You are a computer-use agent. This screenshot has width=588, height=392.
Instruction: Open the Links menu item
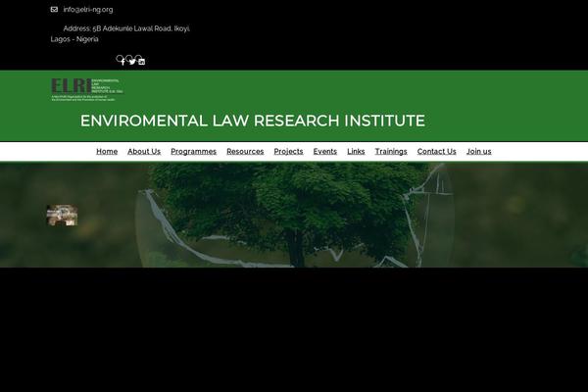[x=356, y=151]
